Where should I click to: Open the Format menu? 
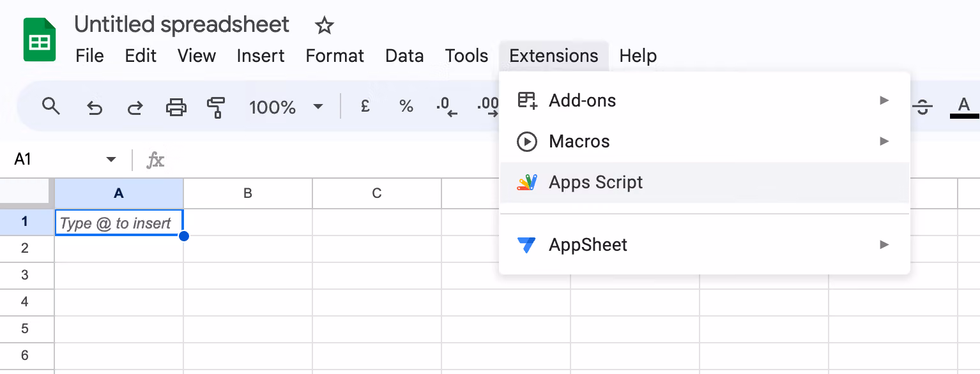pyautogui.click(x=335, y=56)
